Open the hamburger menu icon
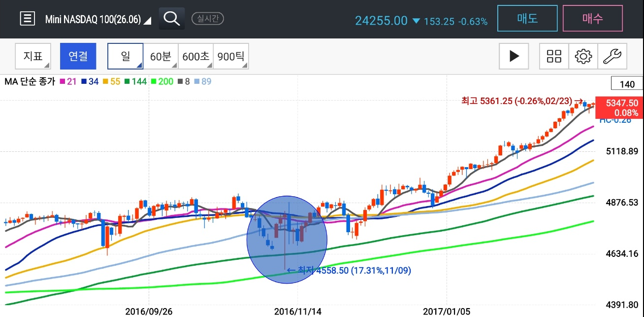 click(28, 19)
